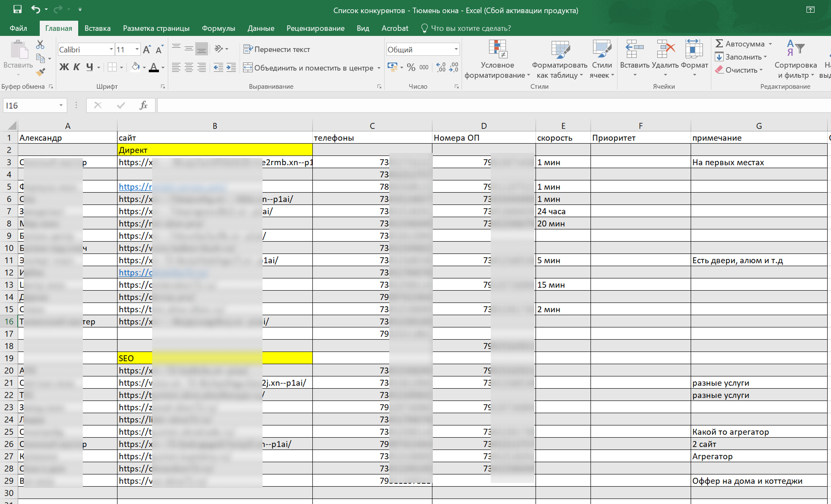Select the yellow Директ cell
This screenshot has height=504, width=831.
[x=215, y=150]
